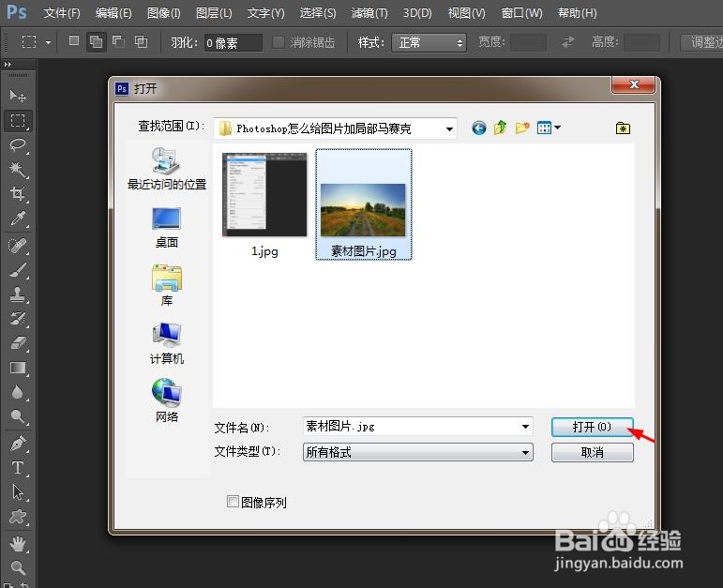Viewport: 723px width, 588px height.
Task: Select the Brush tool
Action: point(18,270)
